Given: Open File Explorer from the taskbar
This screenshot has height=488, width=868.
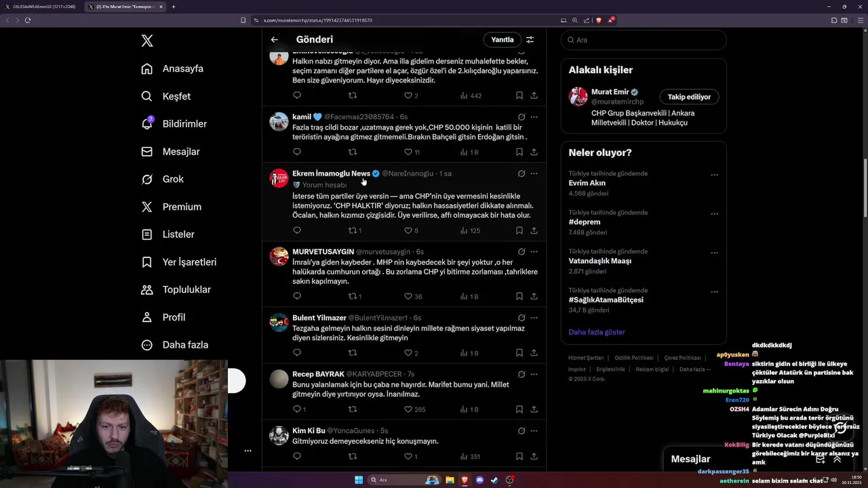Looking at the screenshot, I should pos(450,480).
